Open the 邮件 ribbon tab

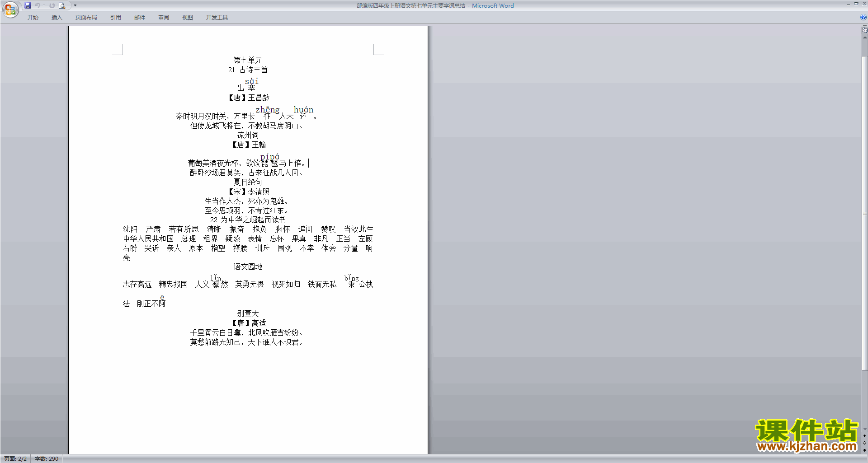(140, 18)
